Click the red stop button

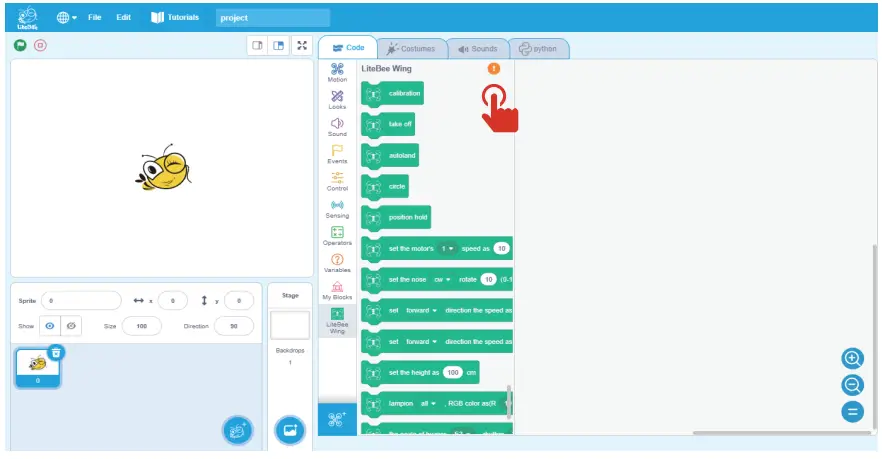40,46
